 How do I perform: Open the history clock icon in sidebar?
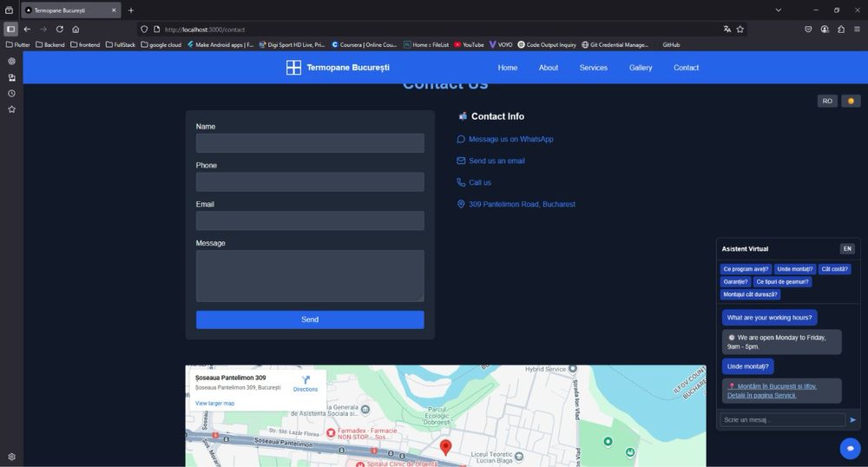click(11, 94)
